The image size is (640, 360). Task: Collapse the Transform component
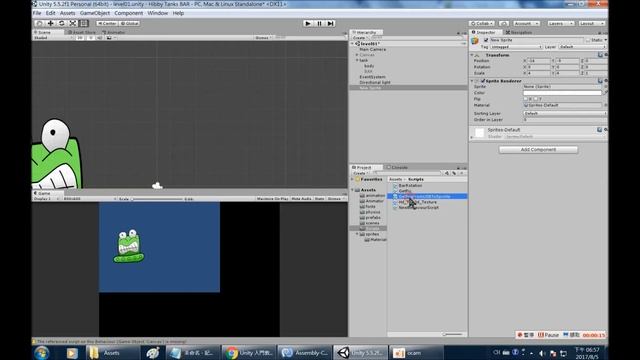pos(472,55)
